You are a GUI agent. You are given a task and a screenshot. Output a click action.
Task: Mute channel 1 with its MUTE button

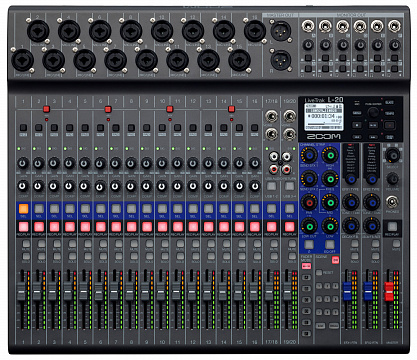[26, 244]
